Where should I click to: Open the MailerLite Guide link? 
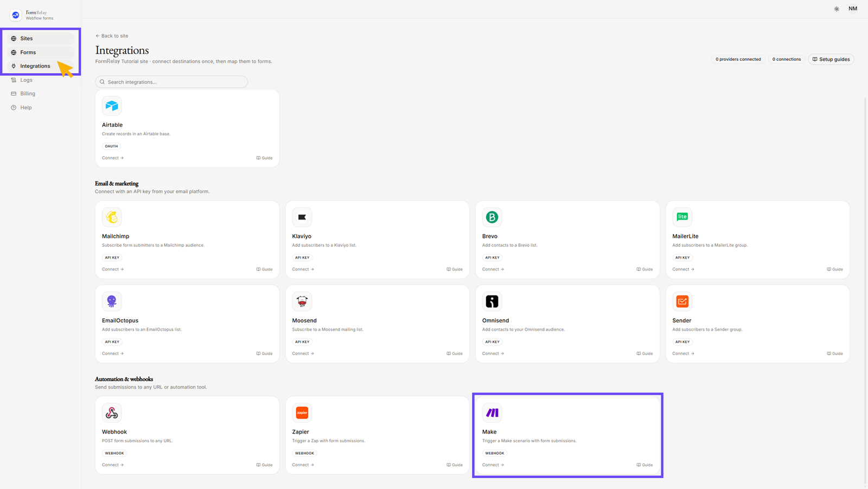pyautogui.click(x=835, y=269)
